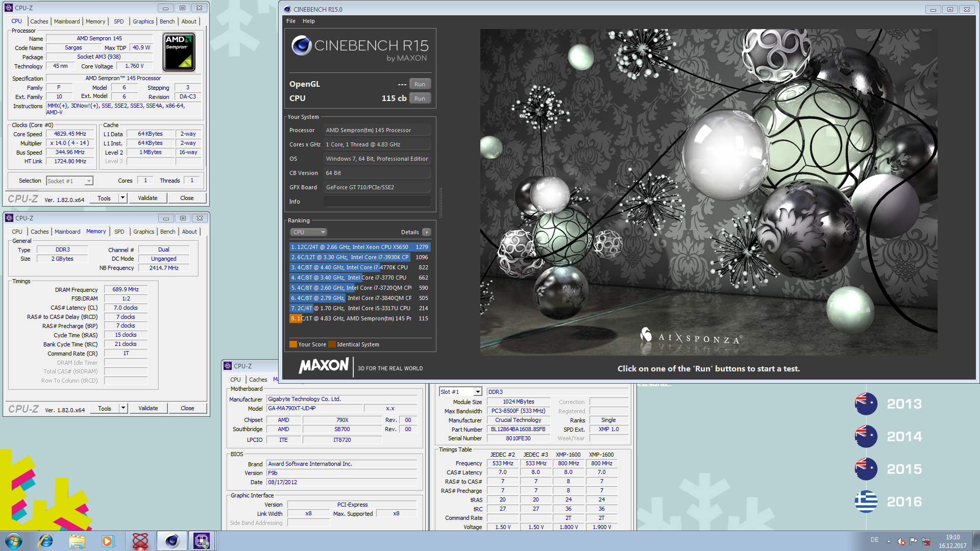Screen dimensions: 980x551
Task: Click the MAXON logo at the bottom
Action: (x=324, y=366)
